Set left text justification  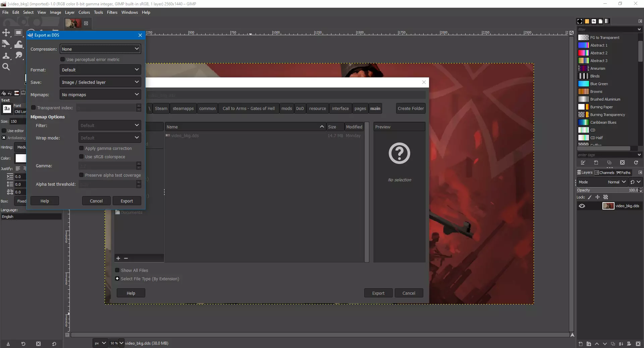18,168
